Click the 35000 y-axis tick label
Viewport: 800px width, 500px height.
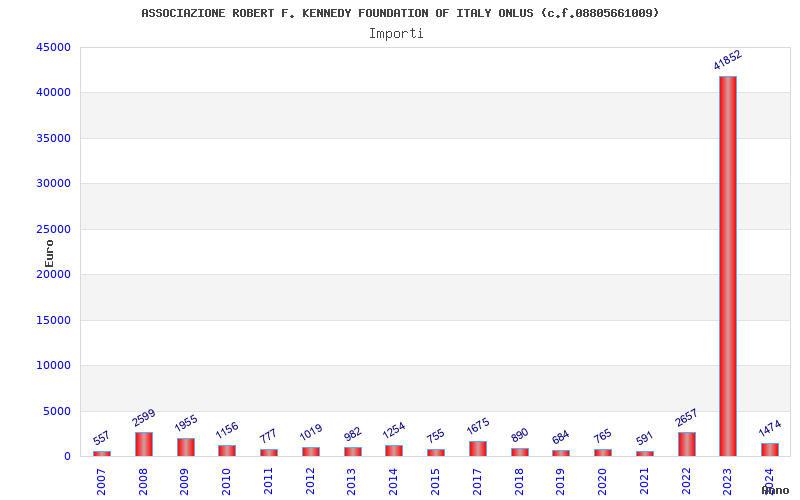(54, 138)
